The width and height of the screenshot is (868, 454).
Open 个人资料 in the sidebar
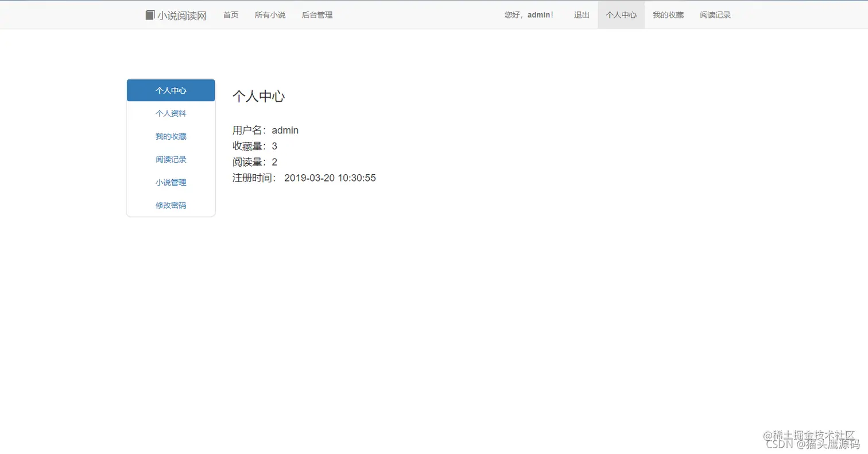click(171, 113)
